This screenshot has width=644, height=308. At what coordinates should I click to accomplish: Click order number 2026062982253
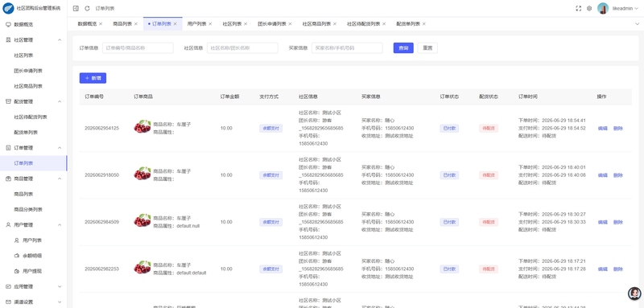click(x=102, y=269)
